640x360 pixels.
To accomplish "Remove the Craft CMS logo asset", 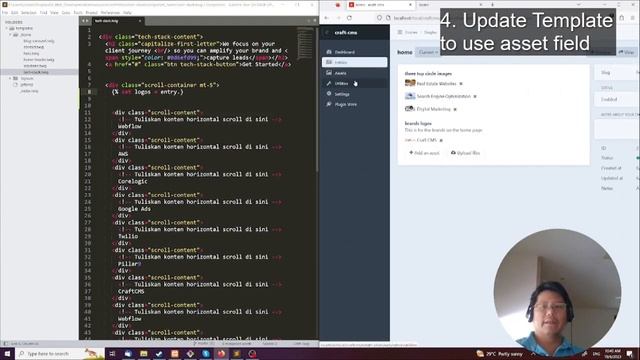I will (x=441, y=140).
